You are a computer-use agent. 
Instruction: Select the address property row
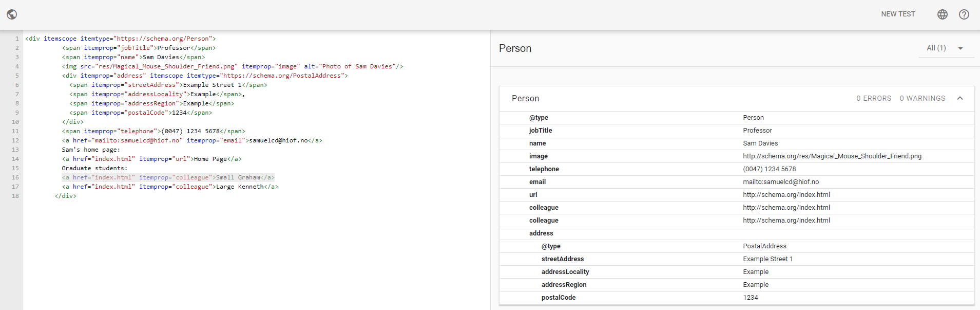click(737, 233)
